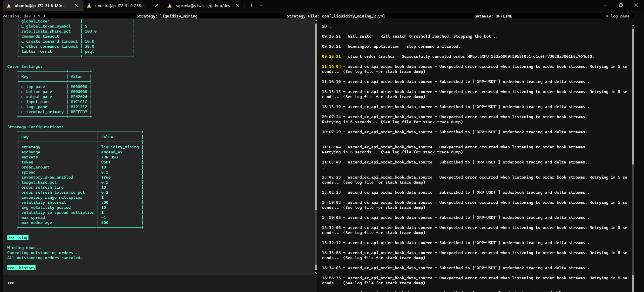Open a new terminal tab with plus

pyautogui.click(x=251, y=5)
